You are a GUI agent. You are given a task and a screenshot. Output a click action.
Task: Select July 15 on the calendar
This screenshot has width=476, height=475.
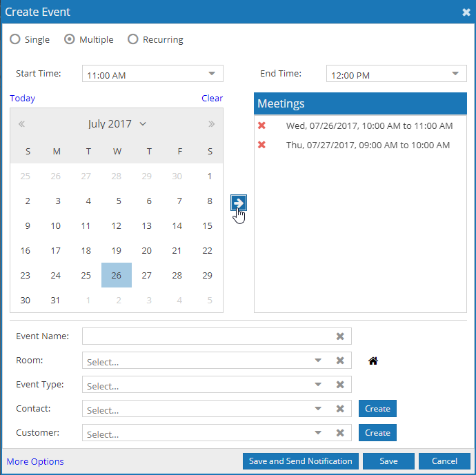[208, 225]
